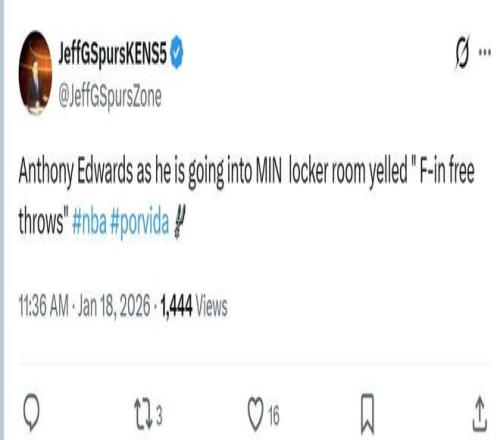Click the share upload icon

(x=480, y=413)
